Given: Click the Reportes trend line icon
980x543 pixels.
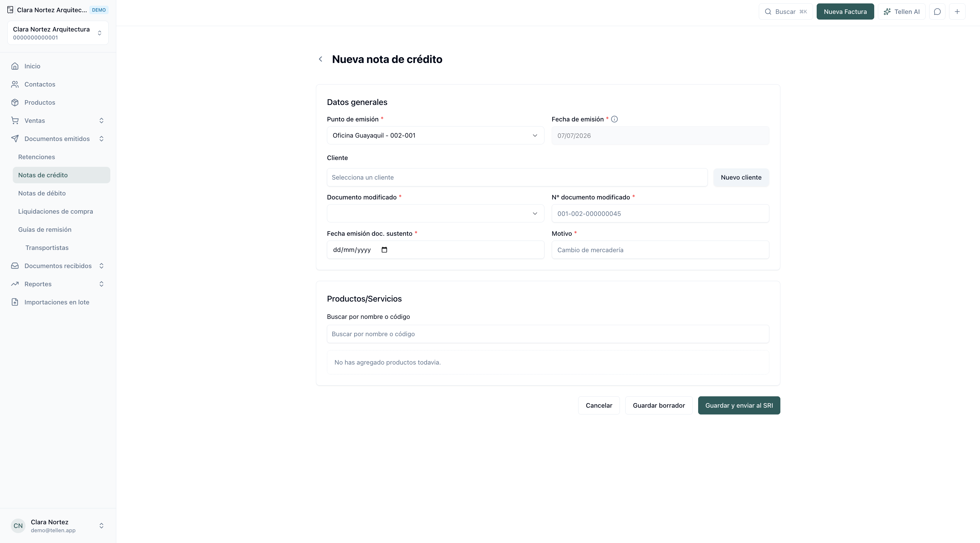Looking at the screenshot, I should pos(15,284).
